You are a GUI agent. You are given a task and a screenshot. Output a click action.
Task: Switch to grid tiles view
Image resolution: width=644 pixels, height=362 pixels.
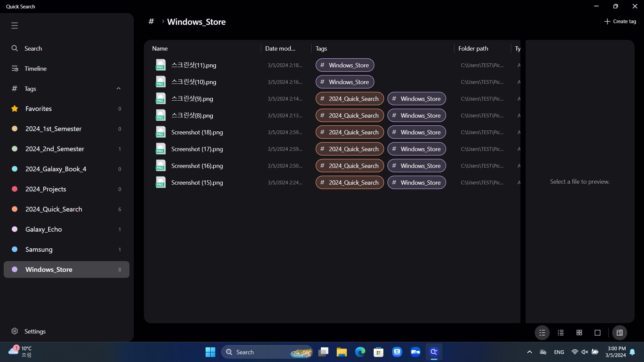pyautogui.click(x=579, y=333)
